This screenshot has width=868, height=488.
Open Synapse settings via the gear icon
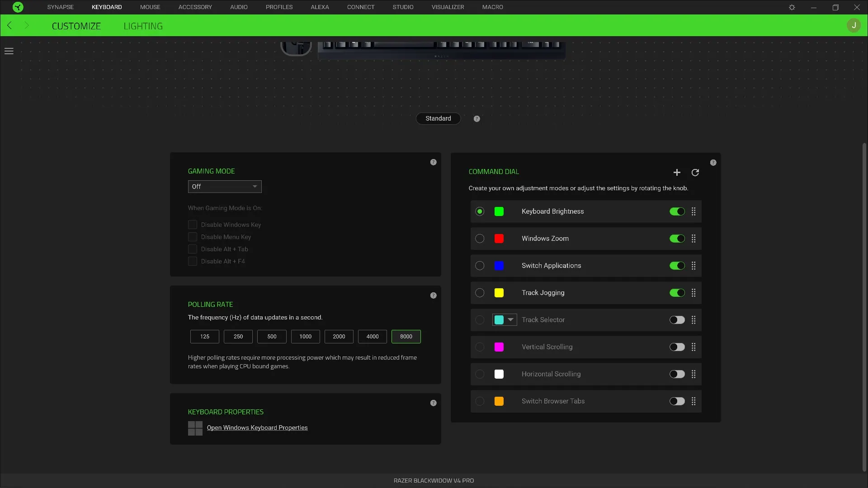pyautogui.click(x=792, y=7)
